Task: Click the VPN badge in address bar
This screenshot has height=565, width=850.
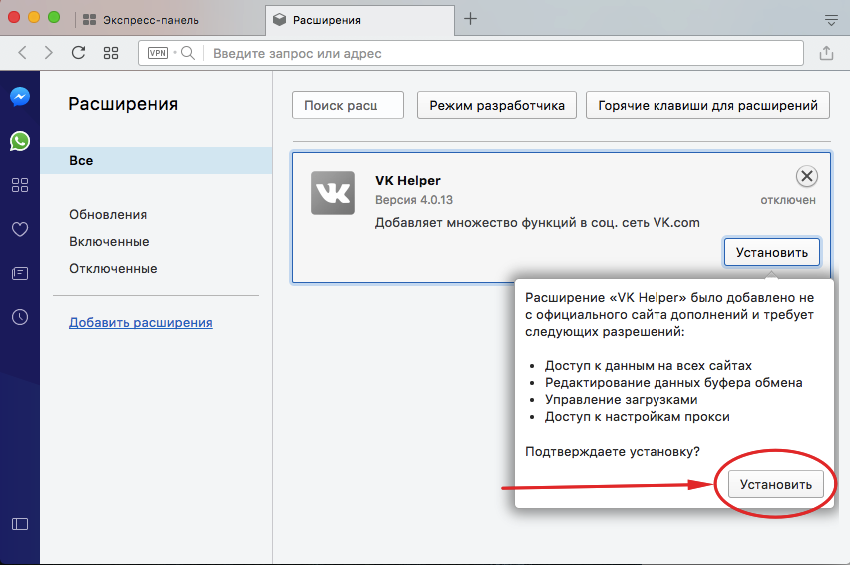Action: 158,53
